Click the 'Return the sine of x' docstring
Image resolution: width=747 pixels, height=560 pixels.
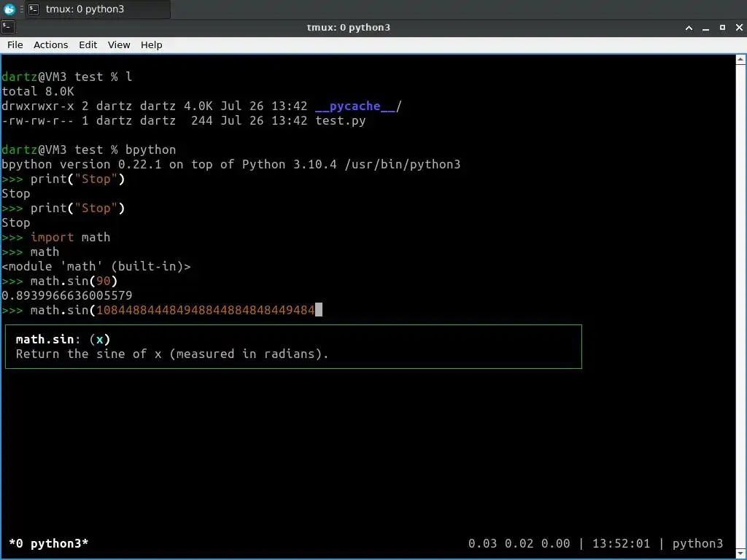(x=172, y=354)
